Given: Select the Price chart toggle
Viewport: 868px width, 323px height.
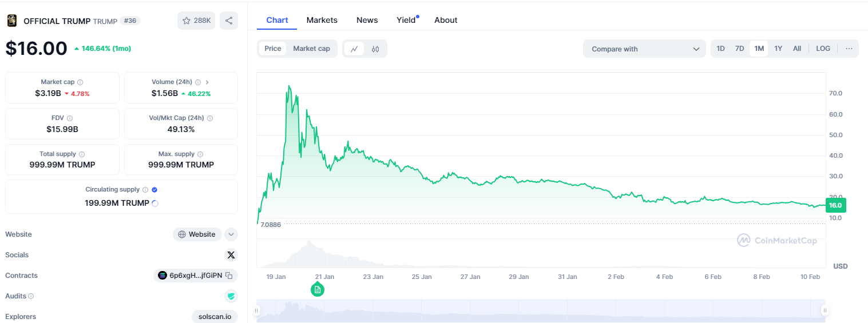Looking at the screenshot, I should [273, 49].
